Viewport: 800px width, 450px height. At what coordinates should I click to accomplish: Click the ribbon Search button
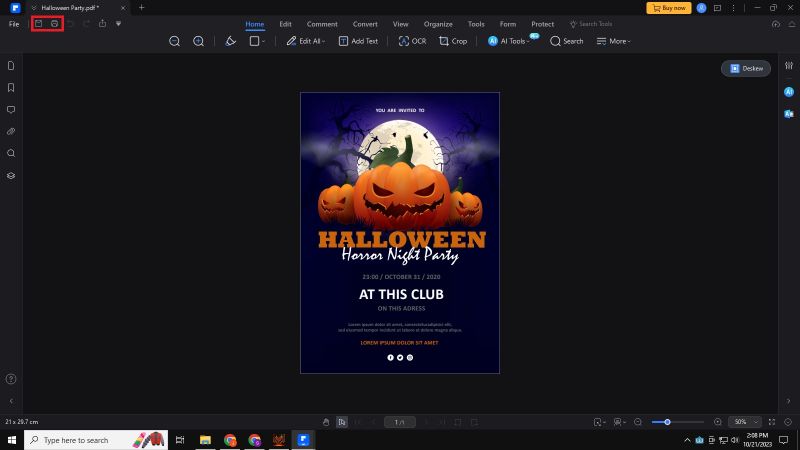566,41
